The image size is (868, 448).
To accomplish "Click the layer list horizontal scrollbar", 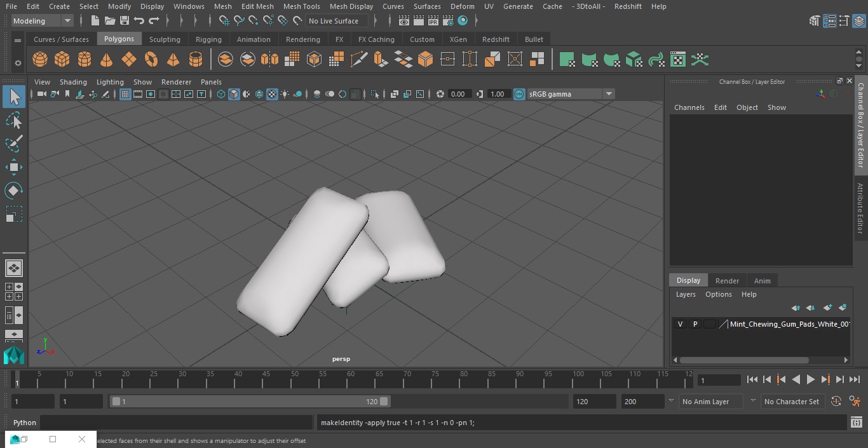I will (x=744, y=360).
